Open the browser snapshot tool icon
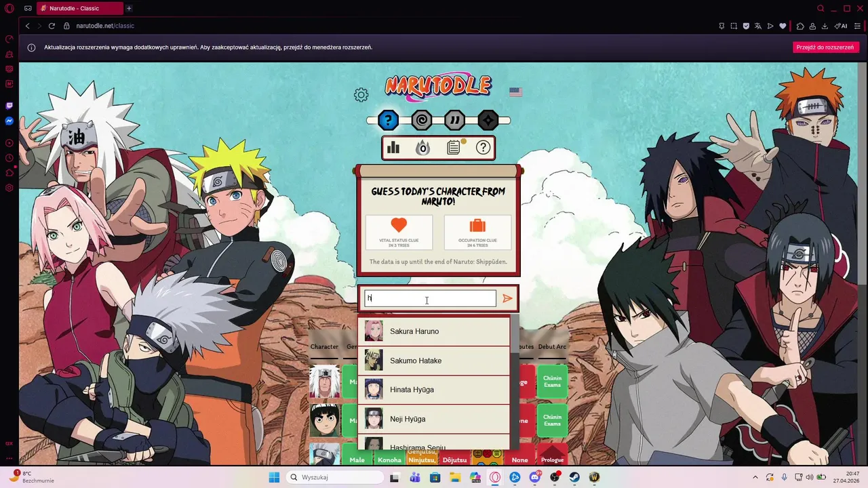Image resolution: width=868 pixels, height=488 pixels. 734,26
